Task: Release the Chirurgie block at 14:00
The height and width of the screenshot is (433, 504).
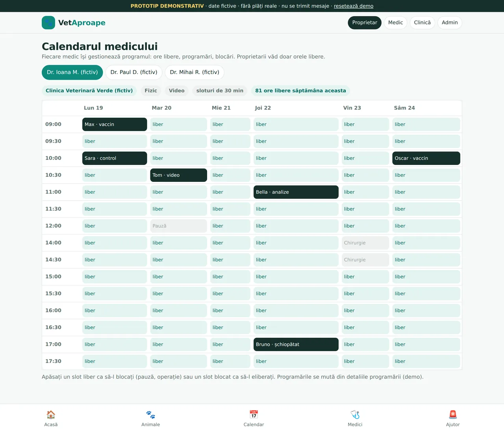Action: tap(365, 243)
